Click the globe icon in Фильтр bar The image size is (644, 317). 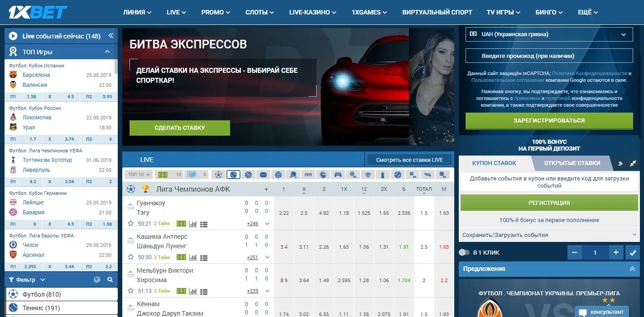pos(97,279)
